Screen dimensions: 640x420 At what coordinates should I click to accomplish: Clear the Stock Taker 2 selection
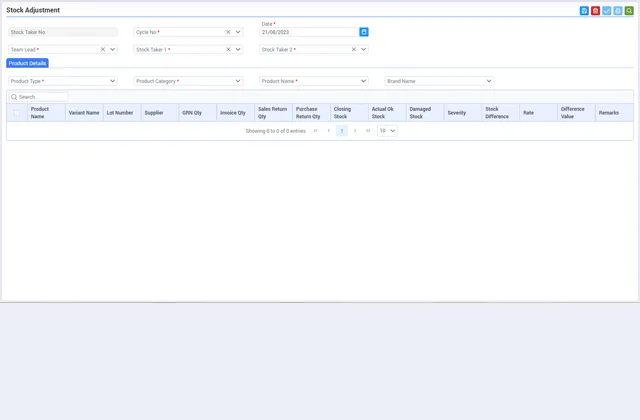pyautogui.click(x=353, y=49)
